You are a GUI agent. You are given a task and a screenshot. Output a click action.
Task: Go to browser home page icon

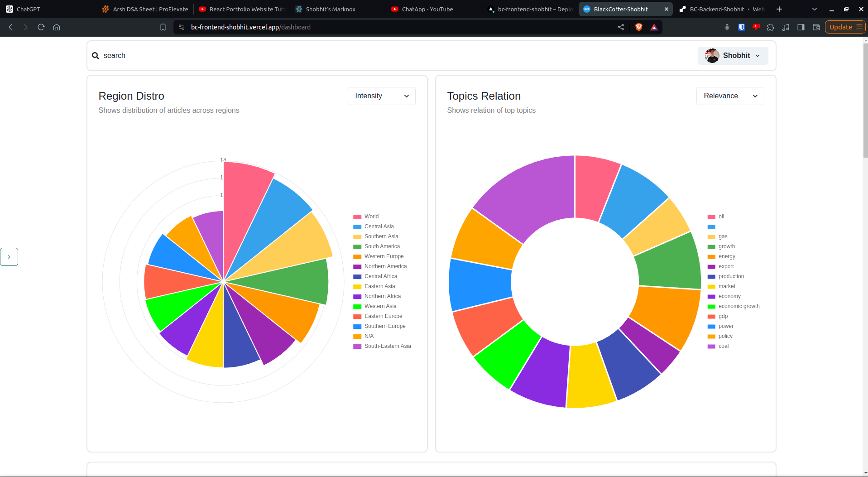point(57,27)
